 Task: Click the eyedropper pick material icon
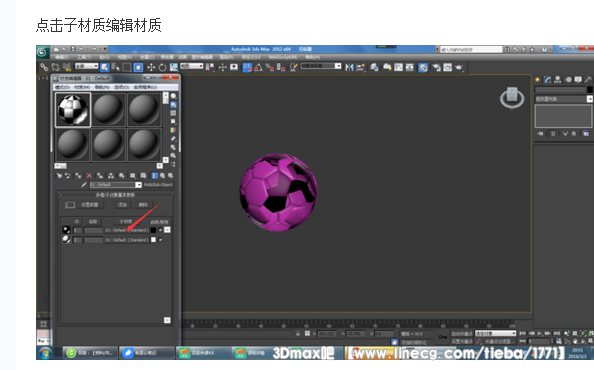click(84, 185)
